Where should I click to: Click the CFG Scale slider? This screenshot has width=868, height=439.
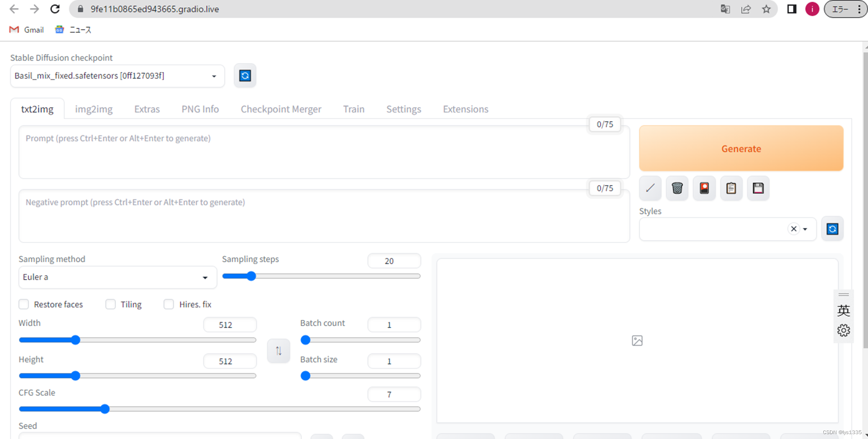(219, 409)
